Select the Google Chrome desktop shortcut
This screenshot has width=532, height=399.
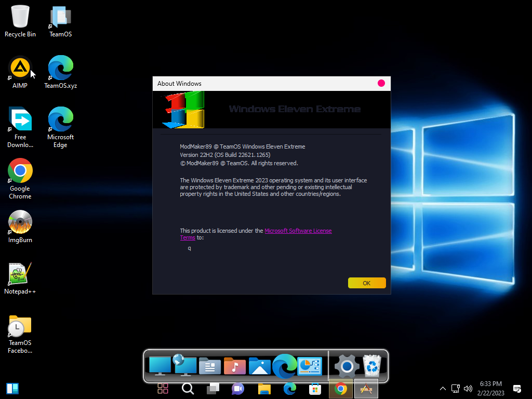20,179
